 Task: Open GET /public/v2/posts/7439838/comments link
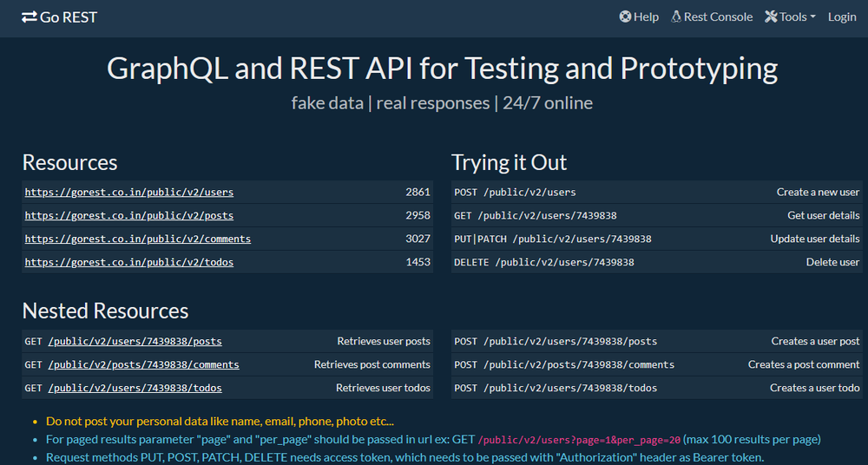point(144,365)
